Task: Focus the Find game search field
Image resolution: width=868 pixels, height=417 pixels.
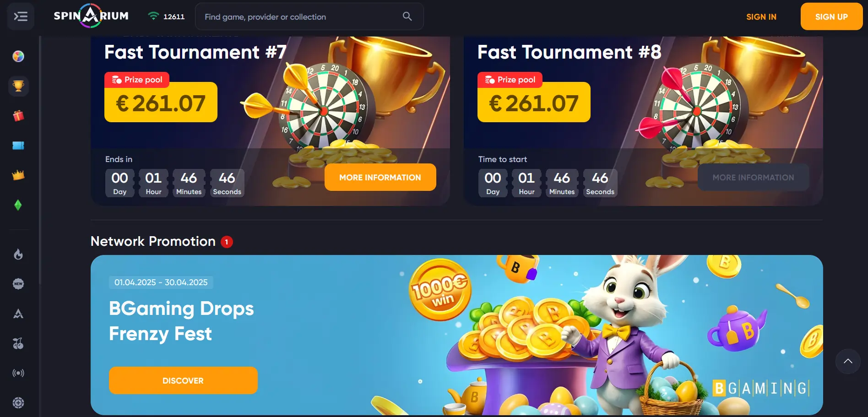Action: [x=309, y=16]
